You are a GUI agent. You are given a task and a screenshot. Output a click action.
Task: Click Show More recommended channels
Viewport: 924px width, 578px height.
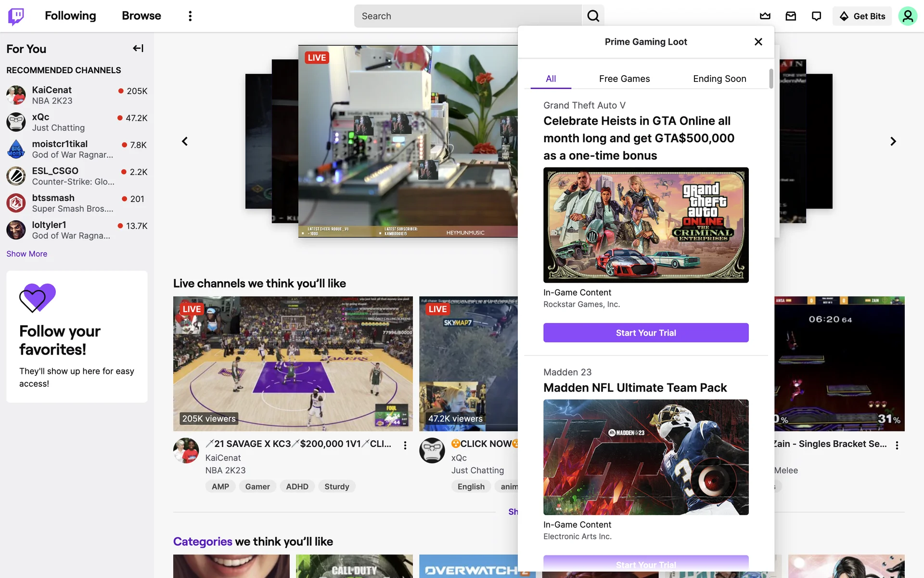click(26, 254)
